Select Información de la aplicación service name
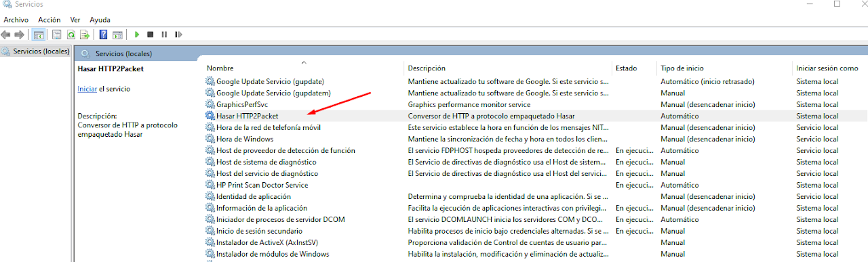The image size is (868, 262). tap(262, 208)
